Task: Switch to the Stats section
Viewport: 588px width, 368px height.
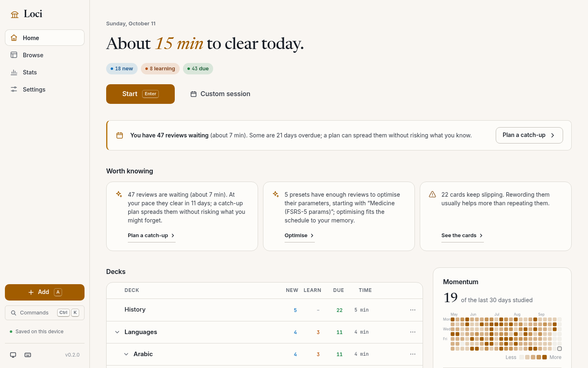Action: (x=45, y=72)
